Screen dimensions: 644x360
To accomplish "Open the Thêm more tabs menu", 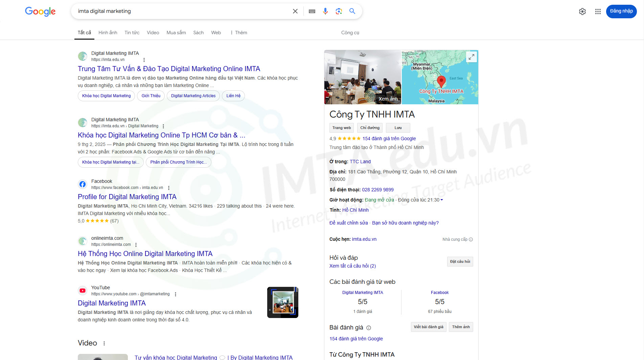I will [239, 33].
